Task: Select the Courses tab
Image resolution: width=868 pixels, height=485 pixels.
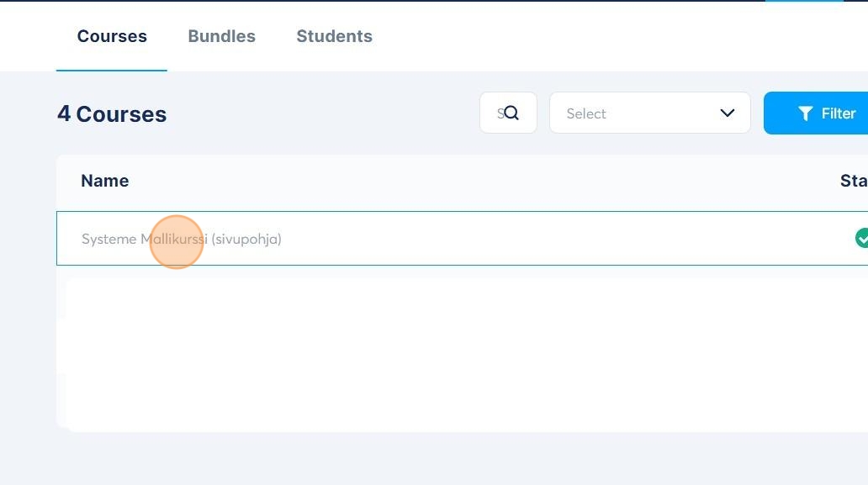Action: point(112,36)
